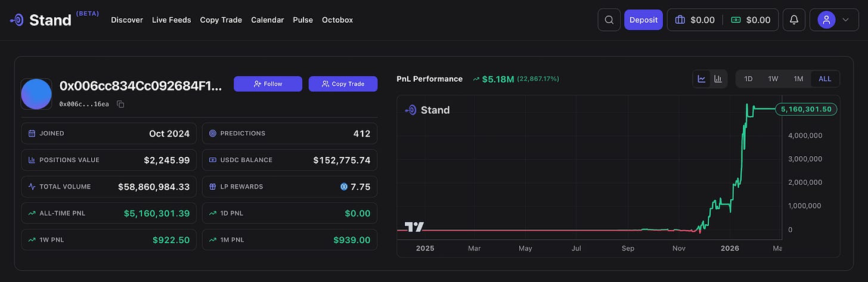Click the Predictions target icon

[x=212, y=134]
